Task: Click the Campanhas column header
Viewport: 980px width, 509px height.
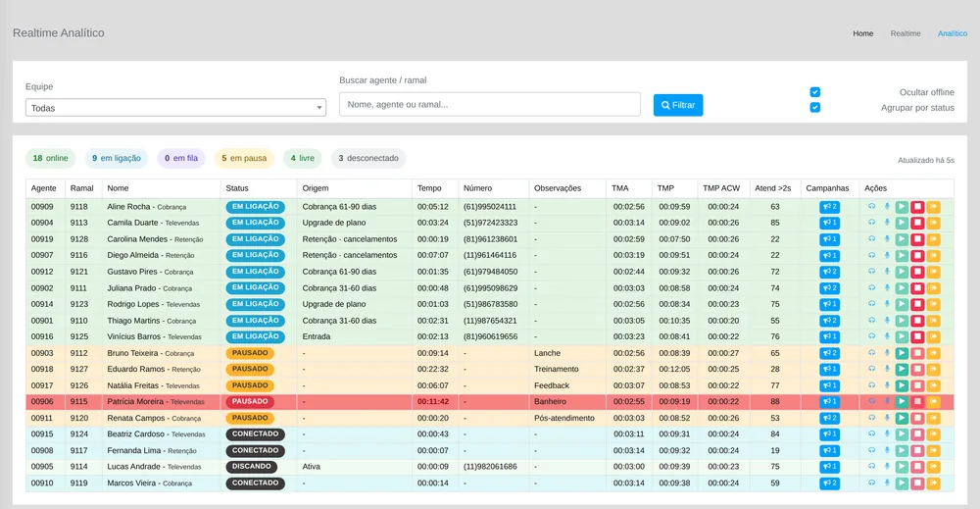Action: point(827,188)
